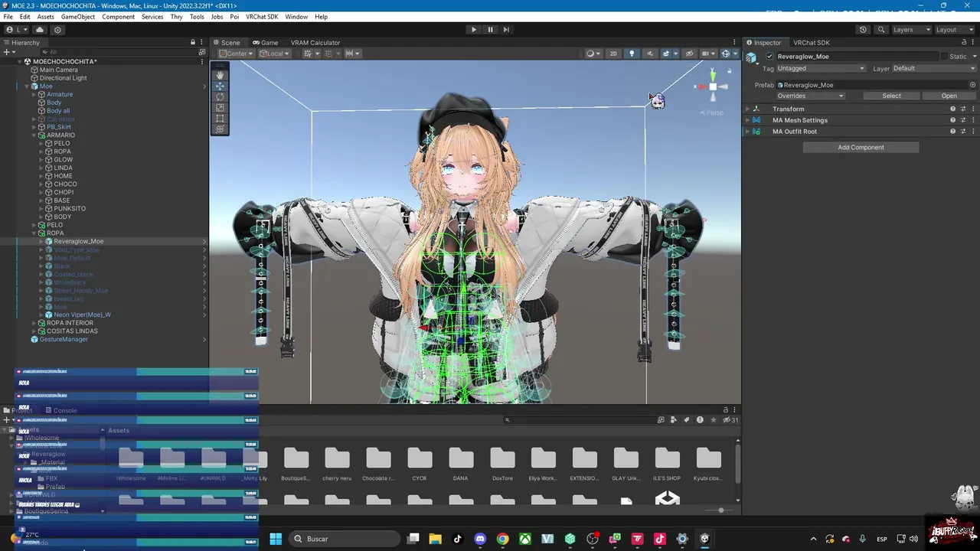This screenshot has width=980, height=551.
Task: Open MA Mesh Settings presets
Action: click(964, 120)
